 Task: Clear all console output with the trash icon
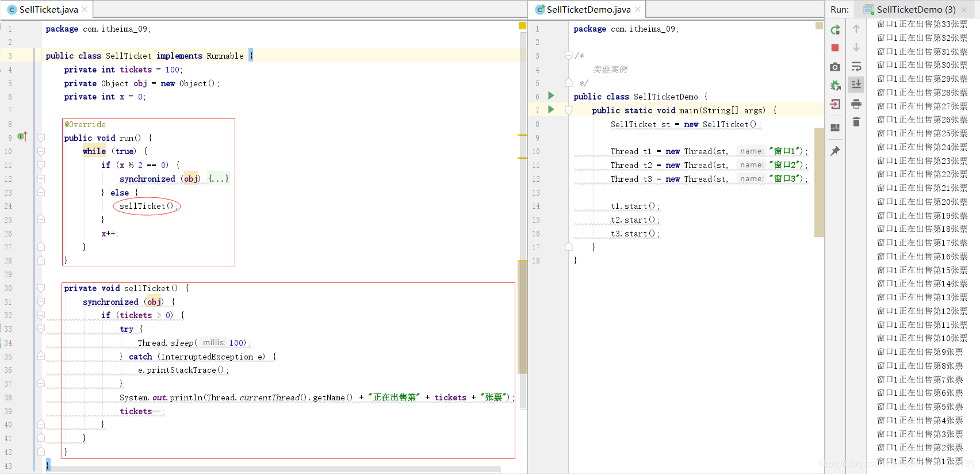[x=856, y=121]
